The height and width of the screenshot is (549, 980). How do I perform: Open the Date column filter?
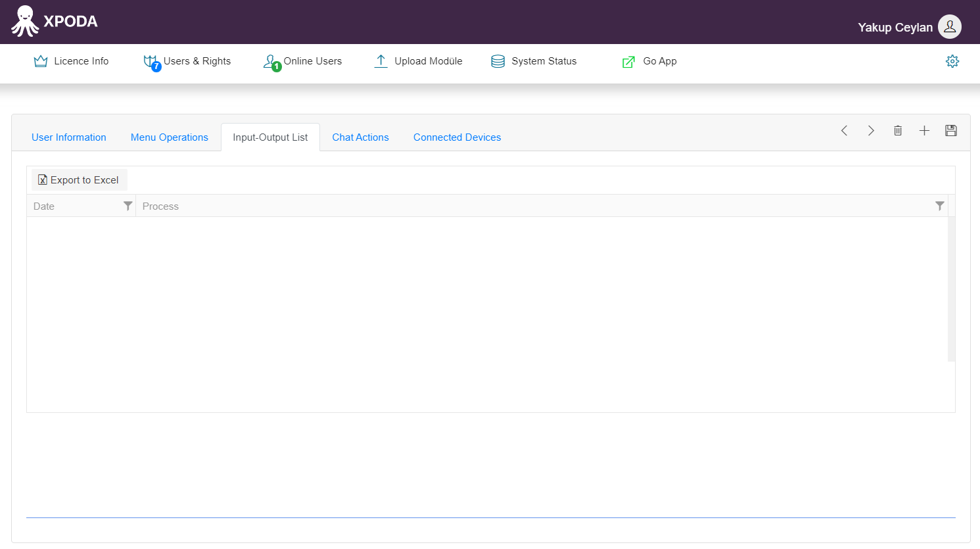[128, 206]
